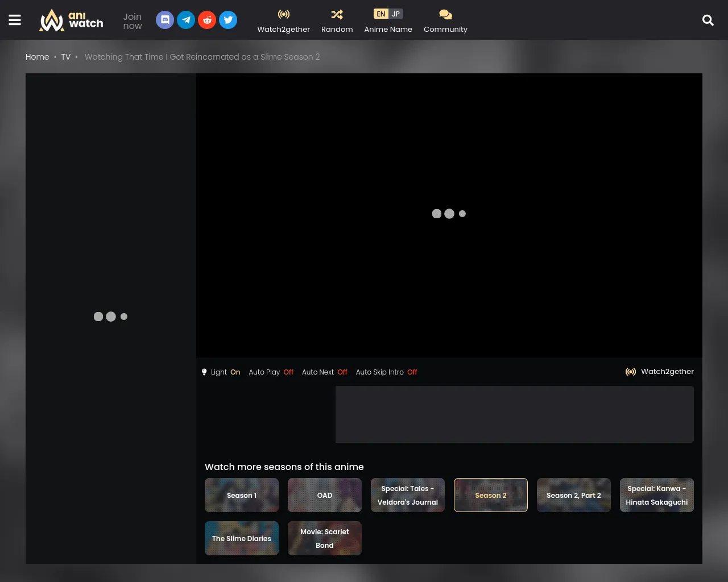Enable Auto Skip Intro

tap(386, 372)
